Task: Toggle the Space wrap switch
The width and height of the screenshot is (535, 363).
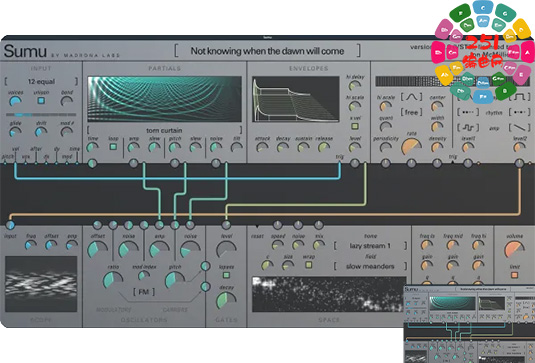Action: tap(308, 265)
